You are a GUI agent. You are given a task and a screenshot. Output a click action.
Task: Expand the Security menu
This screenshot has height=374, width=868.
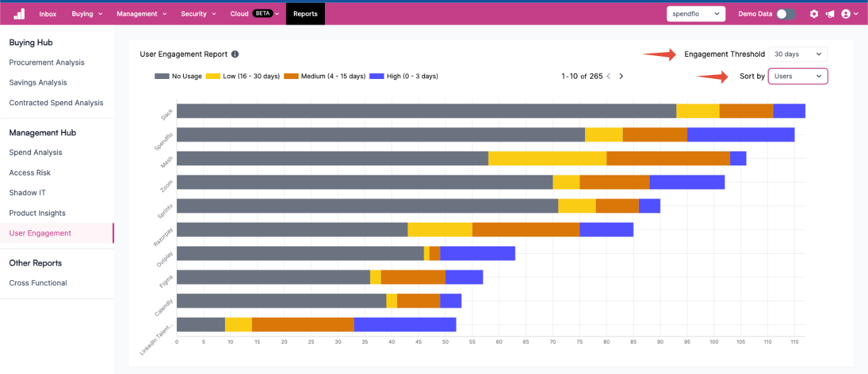tap(198, 14)
